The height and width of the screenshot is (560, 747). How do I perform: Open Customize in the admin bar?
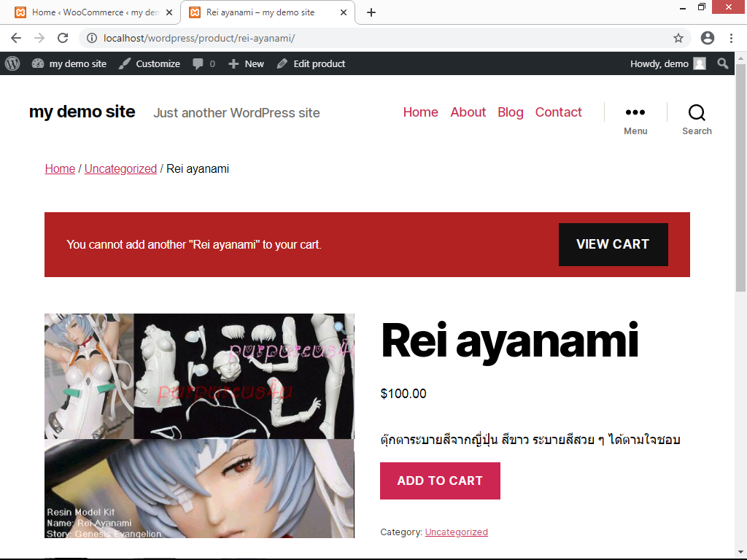tap(150, 64)
